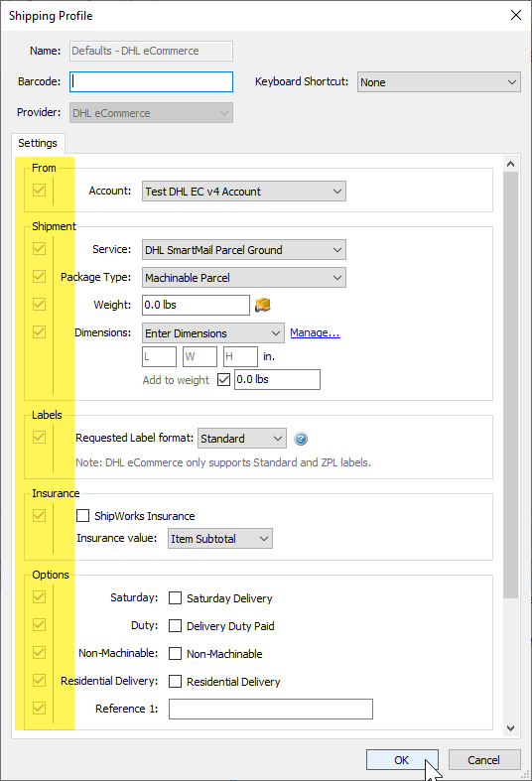This screenshot has width=532, height=781.
Task: Check the Non-Machinable option
Action: click(x=175, y=654)
